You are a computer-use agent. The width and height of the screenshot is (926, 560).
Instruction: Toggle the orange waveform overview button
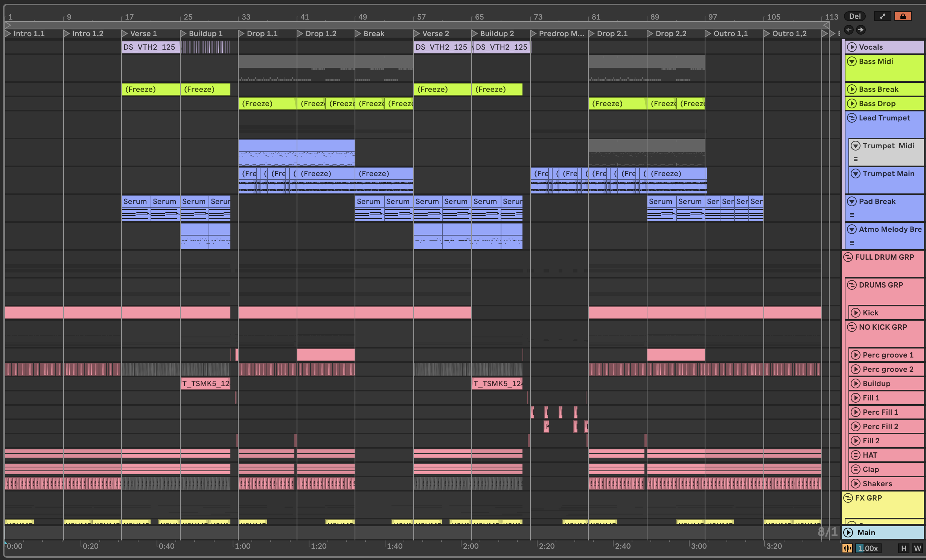(x=847, y=548)
